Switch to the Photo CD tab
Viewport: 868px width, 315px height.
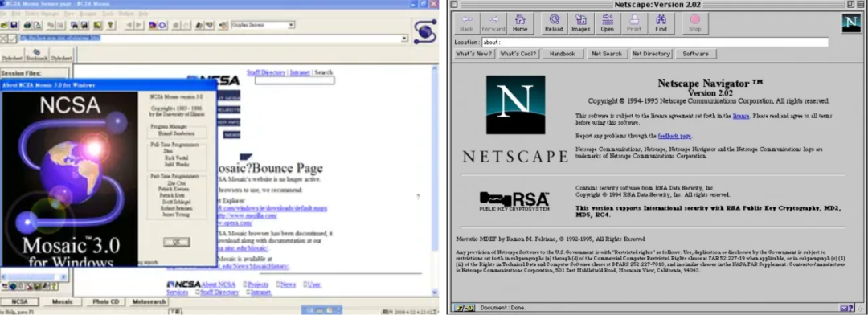pos(106,301)
